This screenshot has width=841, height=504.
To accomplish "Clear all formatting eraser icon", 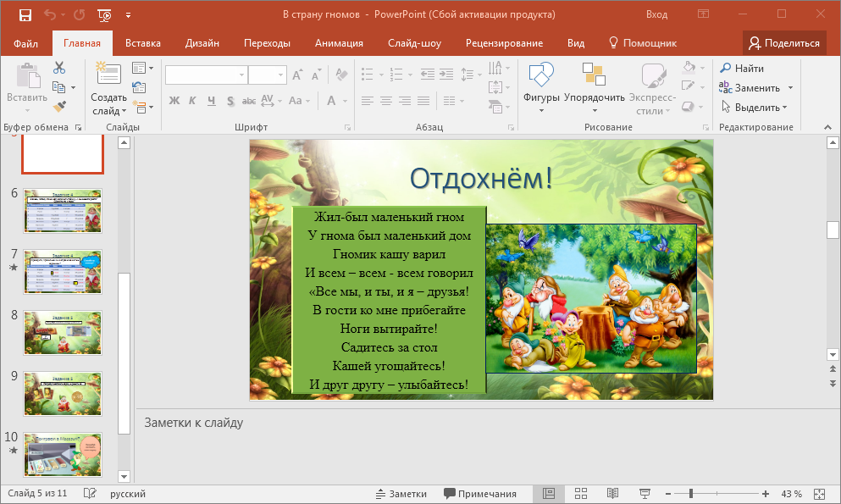I will pos(341,75).
